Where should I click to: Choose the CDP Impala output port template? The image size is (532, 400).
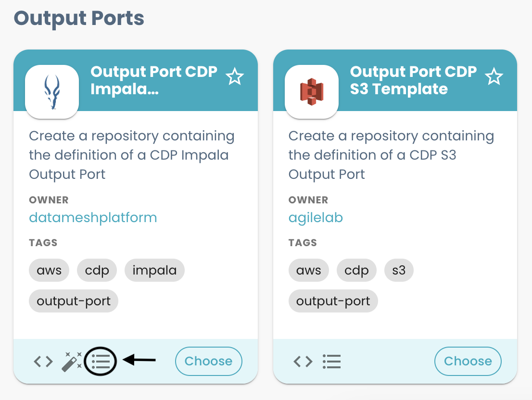point(208,362)
